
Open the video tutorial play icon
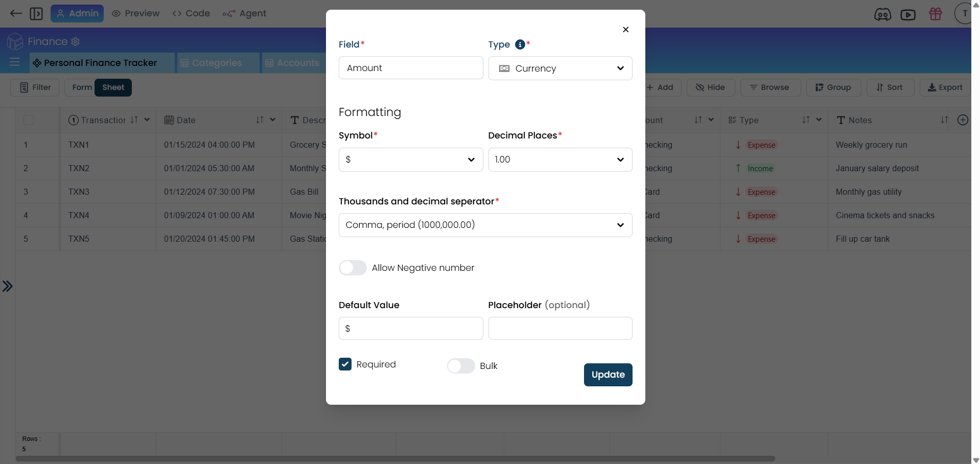(x=908, y=14)
